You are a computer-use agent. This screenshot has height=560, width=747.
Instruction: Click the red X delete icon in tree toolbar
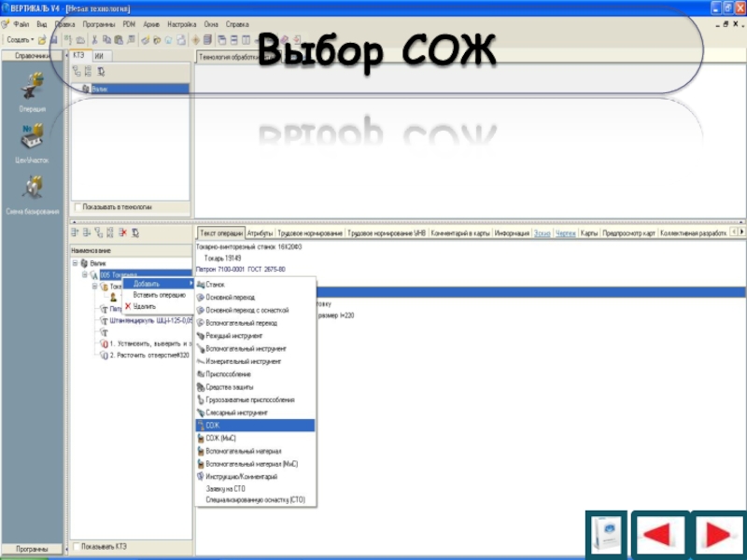pos(122,232)
